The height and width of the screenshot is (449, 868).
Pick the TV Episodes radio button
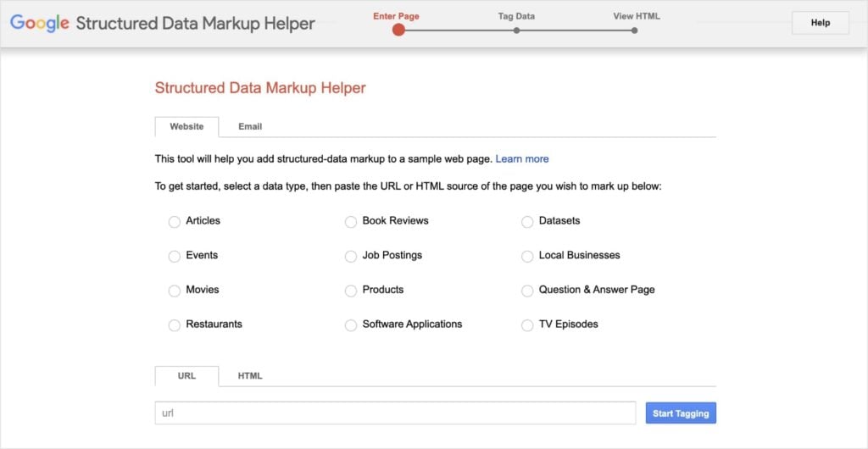pos(527,325)
